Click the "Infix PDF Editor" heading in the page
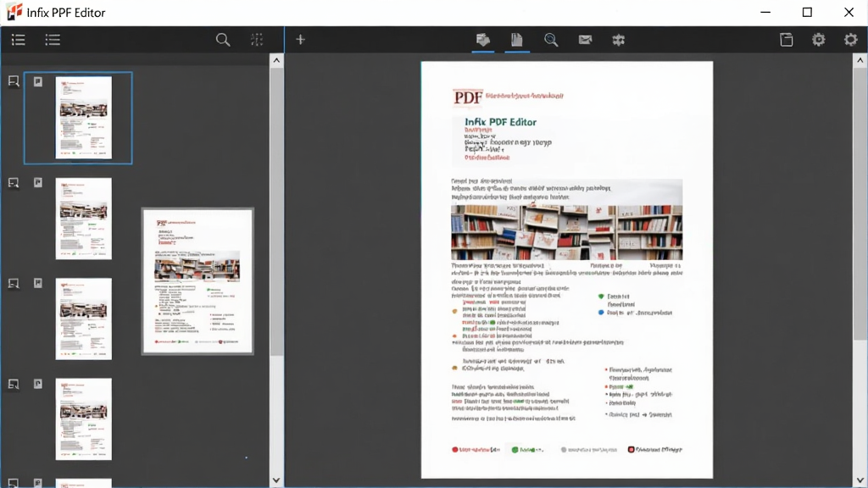868x488 pixels. 500,122
